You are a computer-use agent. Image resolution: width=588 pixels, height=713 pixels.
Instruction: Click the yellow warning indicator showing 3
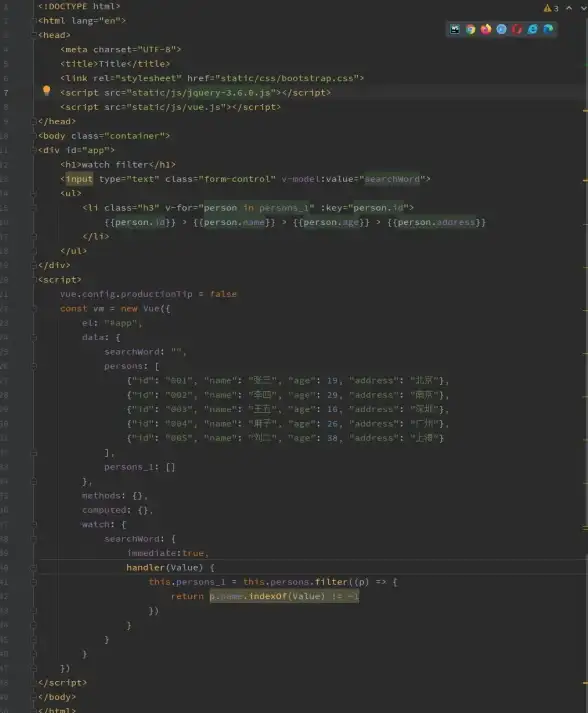(551, 8)
